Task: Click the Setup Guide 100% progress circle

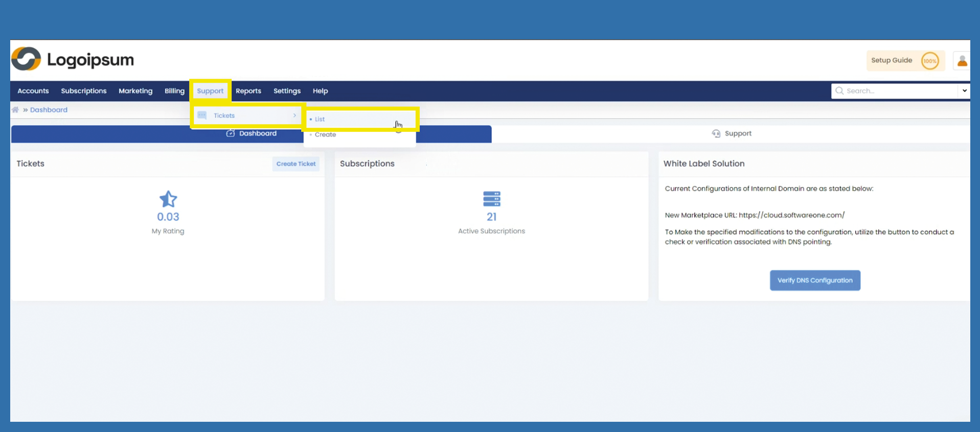Action: pyautogui.click(x=929, y=61)
